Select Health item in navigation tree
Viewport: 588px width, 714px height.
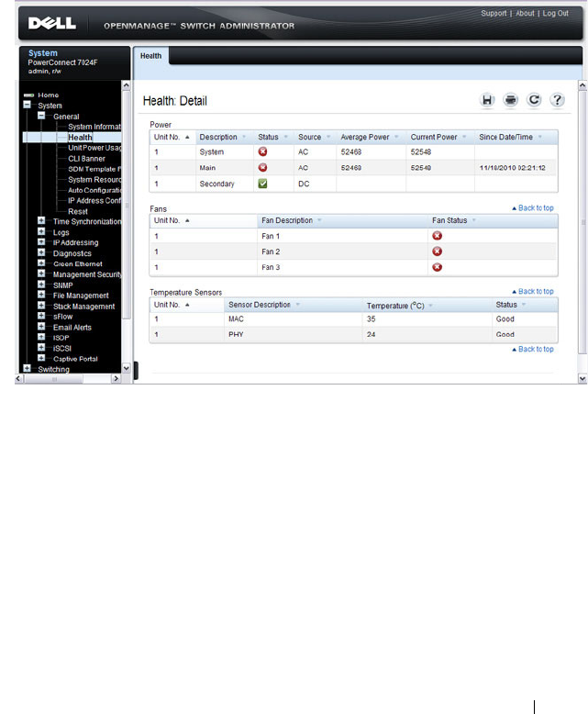(80, 137)
